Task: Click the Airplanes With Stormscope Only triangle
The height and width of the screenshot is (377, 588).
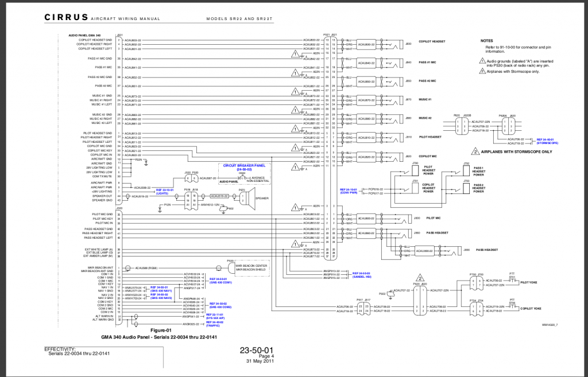Action: (x=475, y=151)
